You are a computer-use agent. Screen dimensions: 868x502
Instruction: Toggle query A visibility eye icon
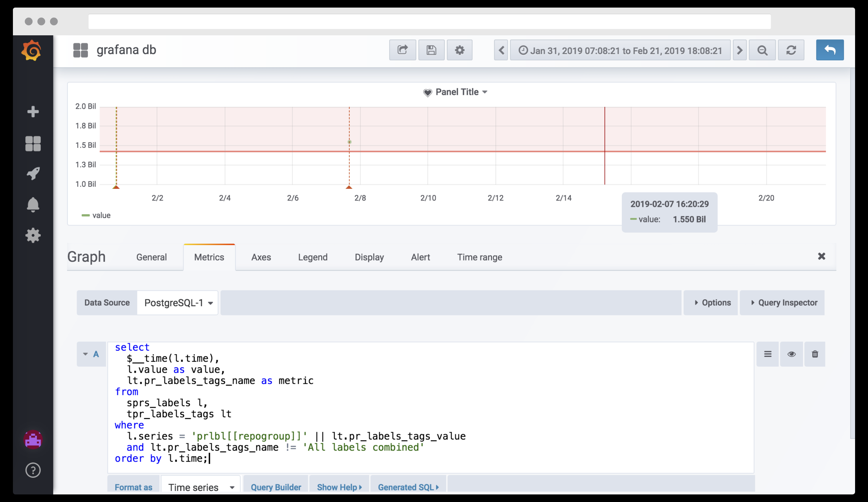[791, 354]
